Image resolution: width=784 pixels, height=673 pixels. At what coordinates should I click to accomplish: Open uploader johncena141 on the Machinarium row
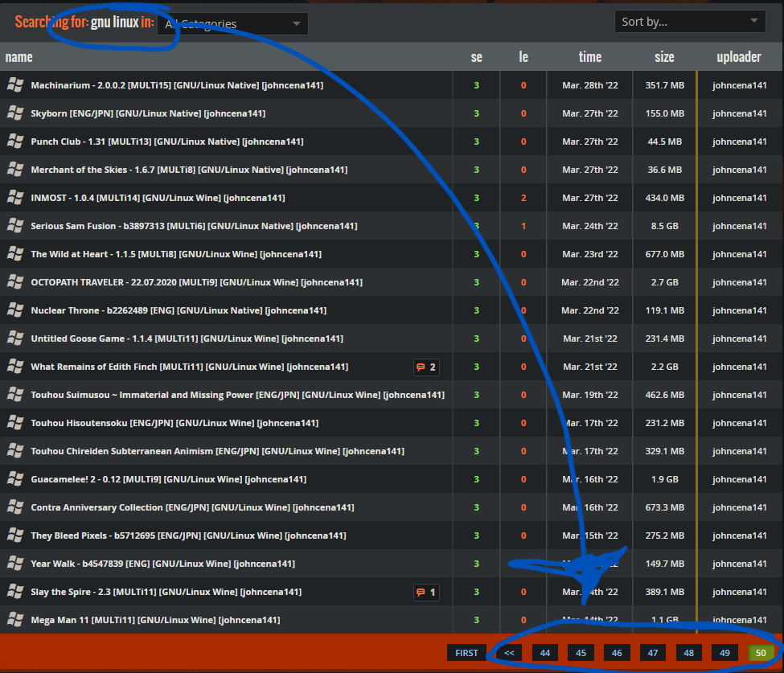(739, 85)
